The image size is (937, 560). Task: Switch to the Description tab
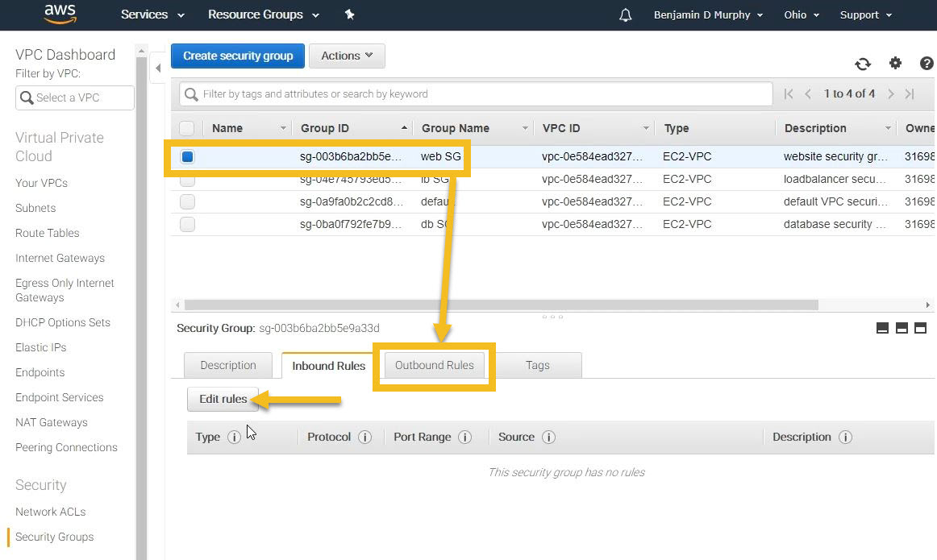click(227, 365)
